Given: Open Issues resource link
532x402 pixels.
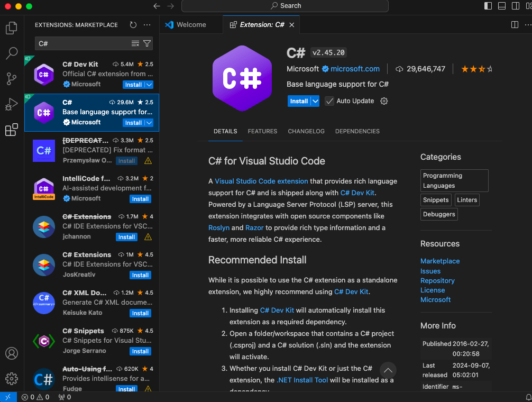Looking at the screenshot, I should pos(430,271).
